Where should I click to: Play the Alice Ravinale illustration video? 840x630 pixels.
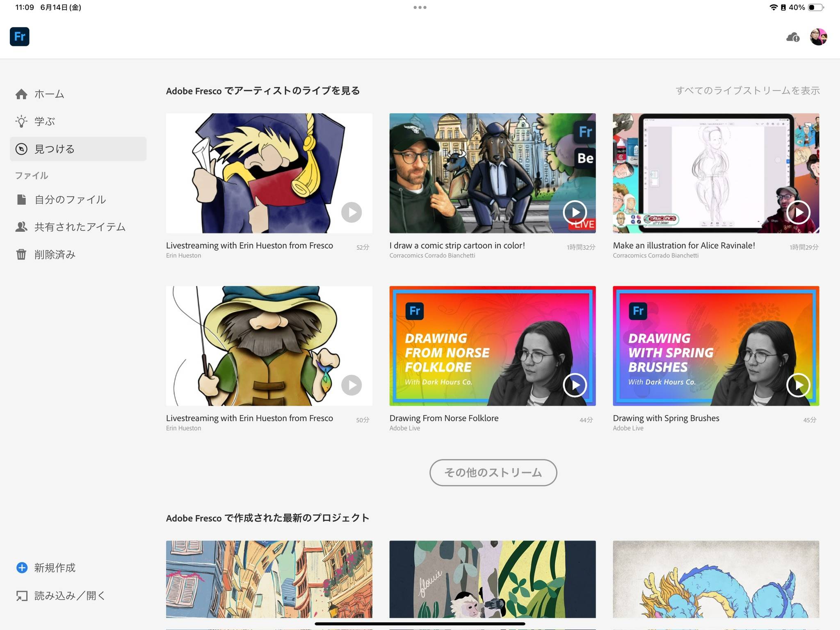pyautogui.click(x=798, y=212)
